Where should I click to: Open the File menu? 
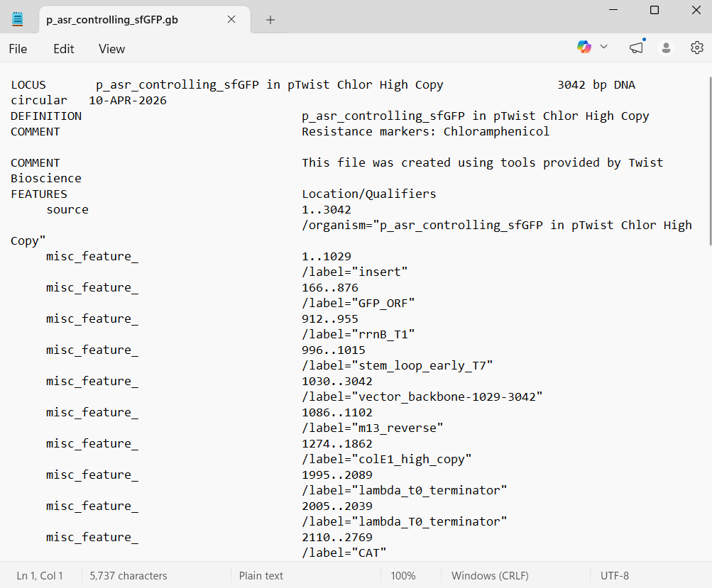coord(18,49)
